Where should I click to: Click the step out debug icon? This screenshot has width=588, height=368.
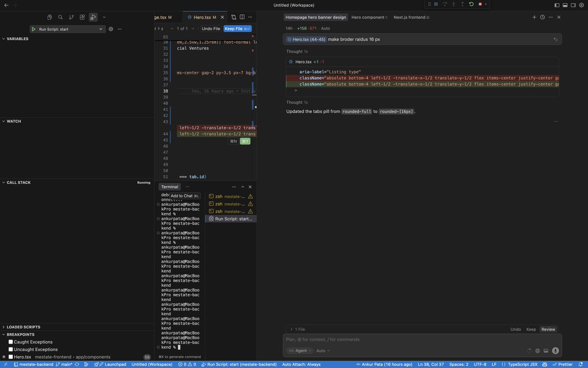pyautogui.click(x=462, y=4)
